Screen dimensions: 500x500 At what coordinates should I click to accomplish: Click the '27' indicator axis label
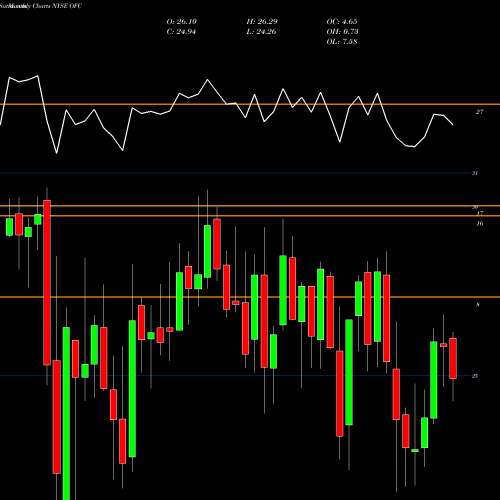479,112
